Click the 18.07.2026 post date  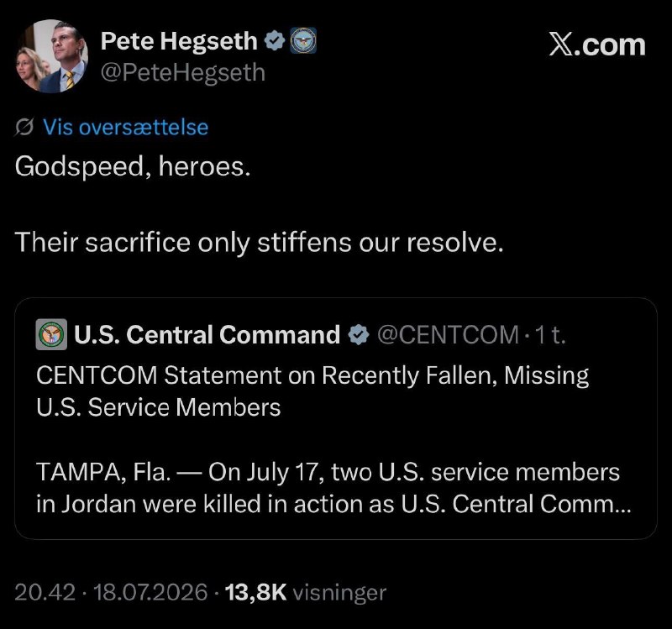(150, 593)
